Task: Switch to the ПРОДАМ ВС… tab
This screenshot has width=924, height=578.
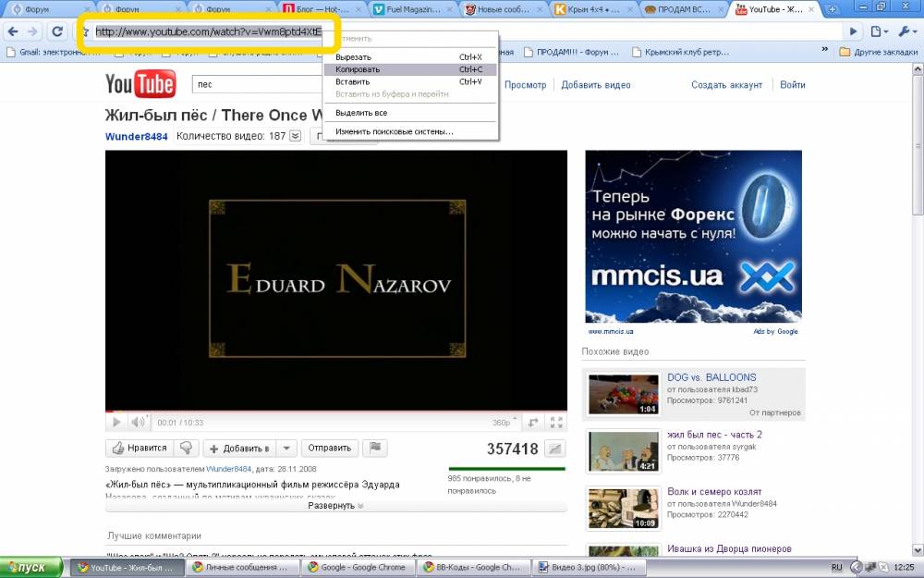Action: tap(684, 9)
